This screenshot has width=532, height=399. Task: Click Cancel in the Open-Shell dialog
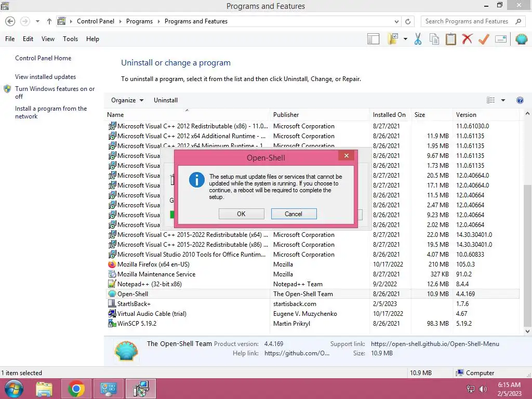(294, 214)
